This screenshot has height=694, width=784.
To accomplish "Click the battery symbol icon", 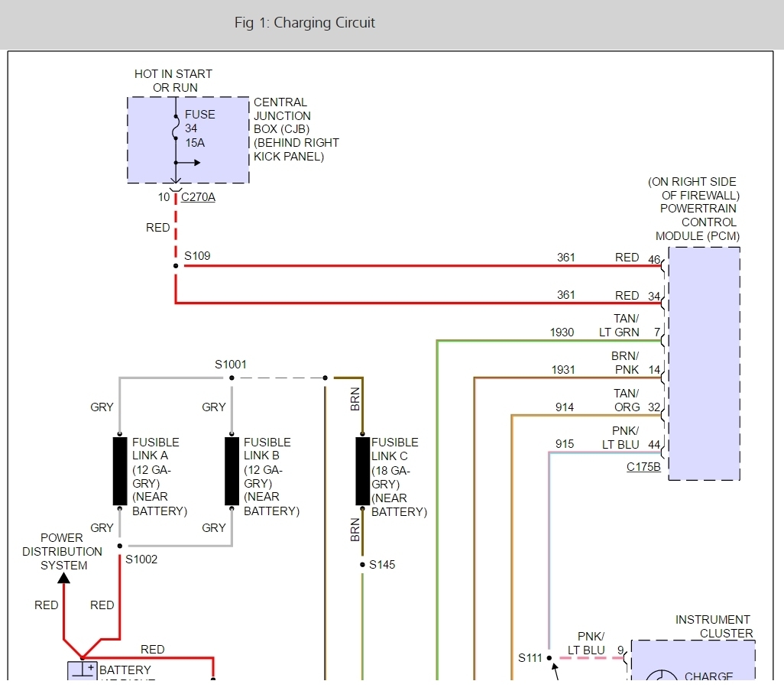I will [82, 670].
